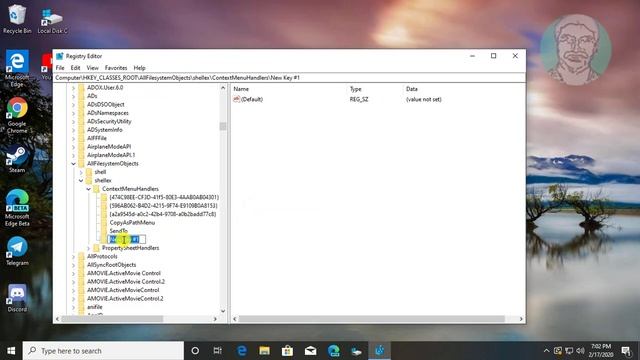Collapse the ContextMenuHandlers key

coord(89,189)
